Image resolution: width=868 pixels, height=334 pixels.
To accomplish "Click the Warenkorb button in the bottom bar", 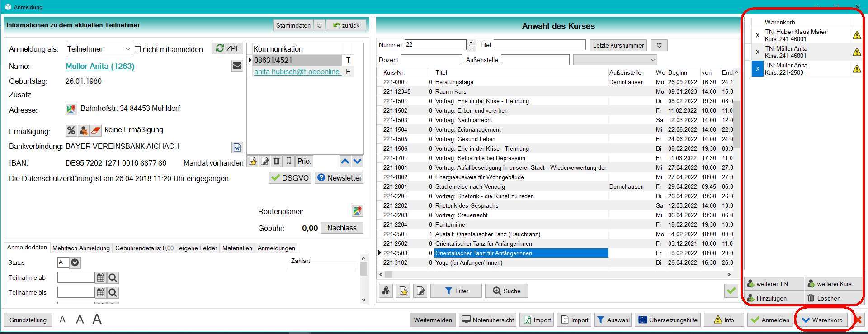I will pos(822,320).
